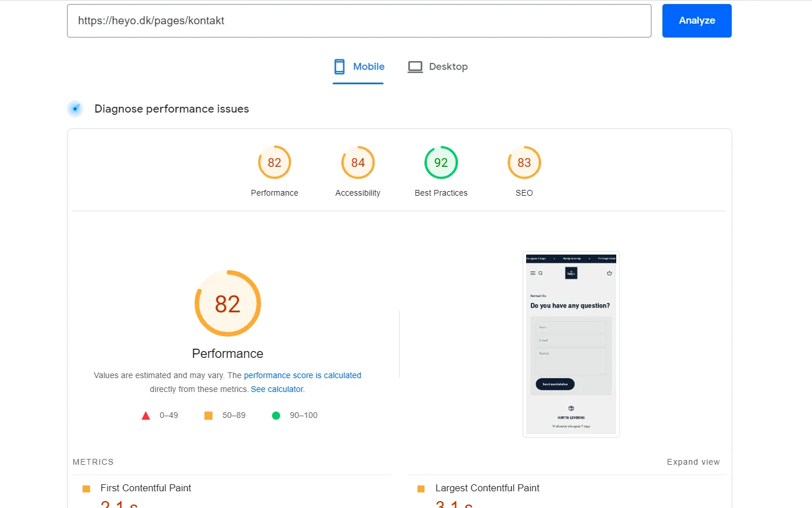Click Expand view toggle
Screen dimensions: 812x508
[x=694, y=462]
